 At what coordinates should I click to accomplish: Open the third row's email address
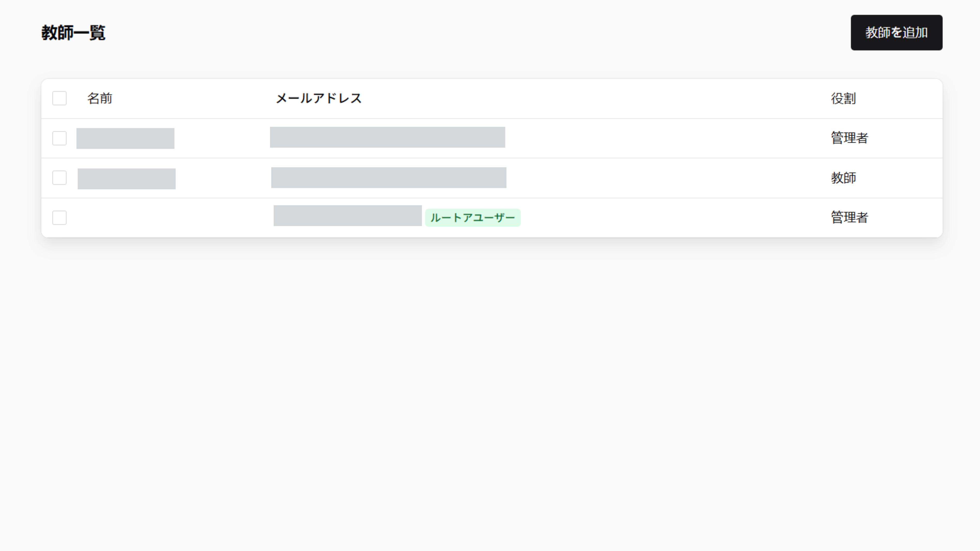tap(347, 217)
